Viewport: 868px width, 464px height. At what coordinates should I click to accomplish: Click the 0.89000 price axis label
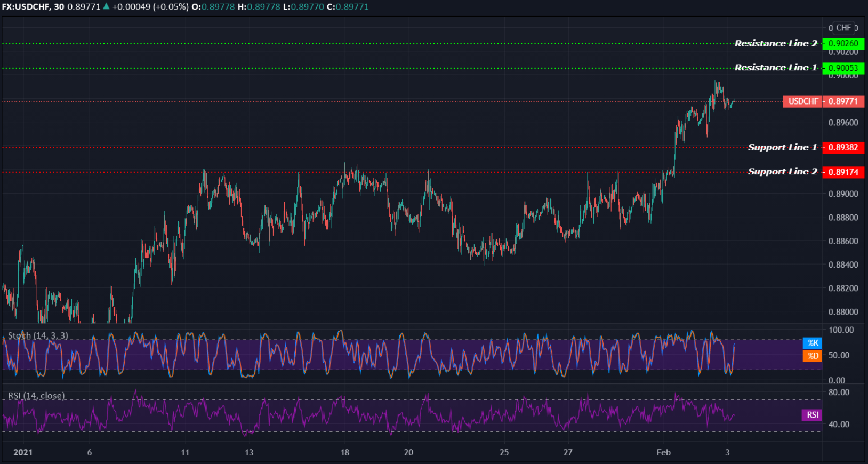click(843, 194)
